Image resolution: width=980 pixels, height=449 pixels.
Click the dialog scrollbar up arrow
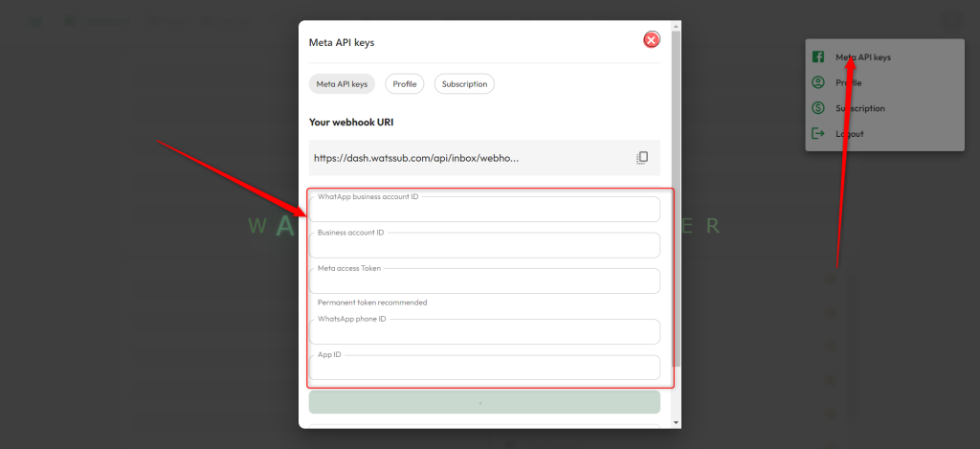[x=677, y=27]
